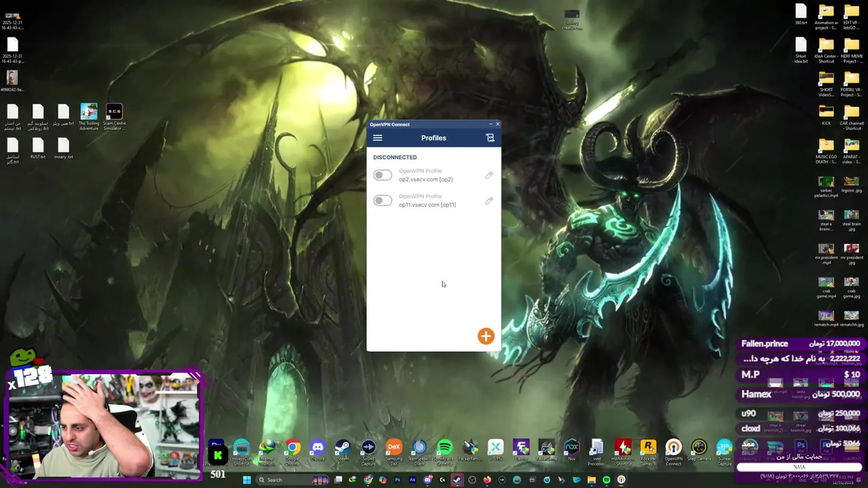Open the iDeA Center shortcut folder
The width and height of the screenshot is (868, 488).
(826, 50)
